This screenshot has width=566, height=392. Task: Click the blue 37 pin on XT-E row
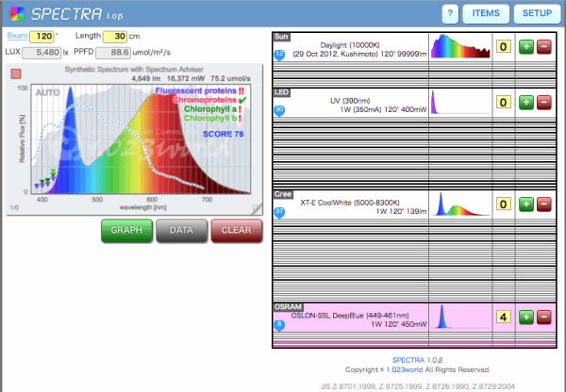pos(279,212)
